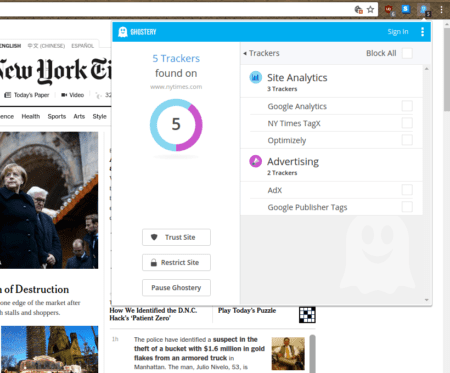The height and width of the screenshot is (373, 450).
Task: Click the Advertising category icon
Action: click(256, 161)
